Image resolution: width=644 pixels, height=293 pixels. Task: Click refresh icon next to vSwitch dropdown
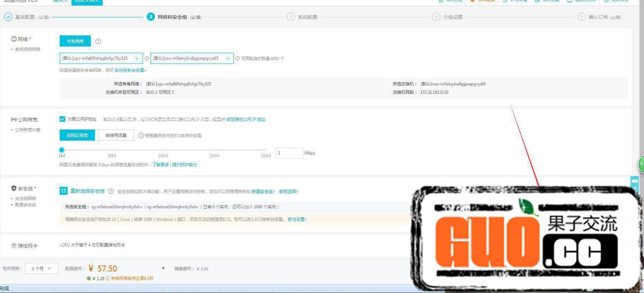(238, 58)
